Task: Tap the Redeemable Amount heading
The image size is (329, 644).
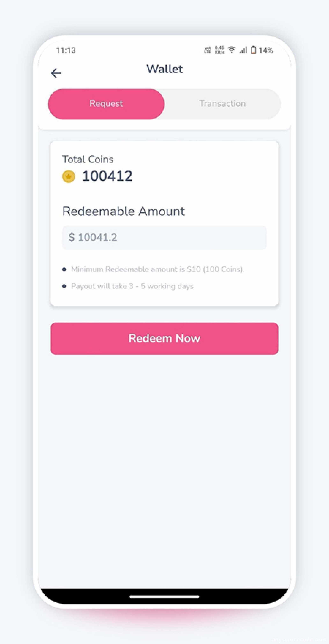Action: [x=123, y=211]
